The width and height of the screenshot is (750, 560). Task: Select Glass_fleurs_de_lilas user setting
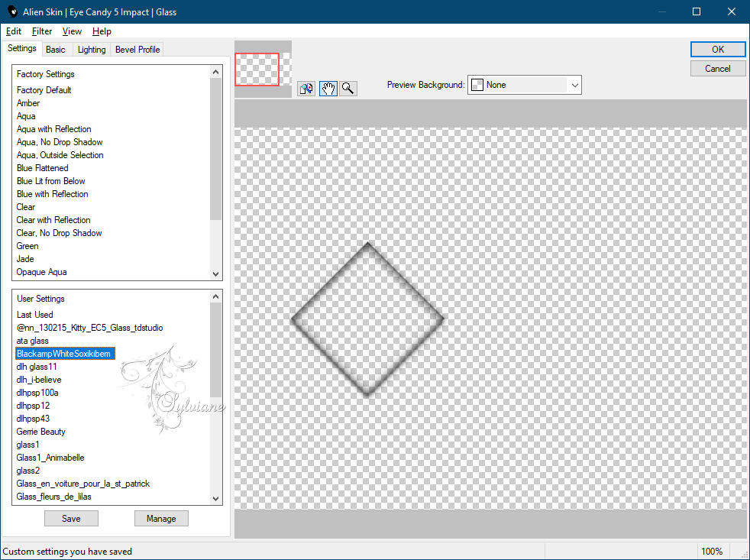click(x=53, y=495)
